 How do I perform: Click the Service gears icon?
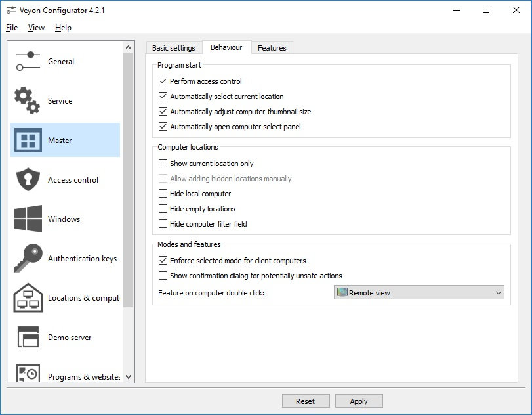coord(27,100)
